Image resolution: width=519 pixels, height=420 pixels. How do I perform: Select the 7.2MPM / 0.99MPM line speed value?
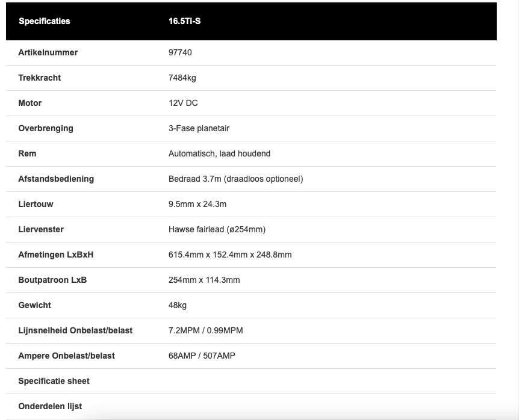tap(205, 330)
